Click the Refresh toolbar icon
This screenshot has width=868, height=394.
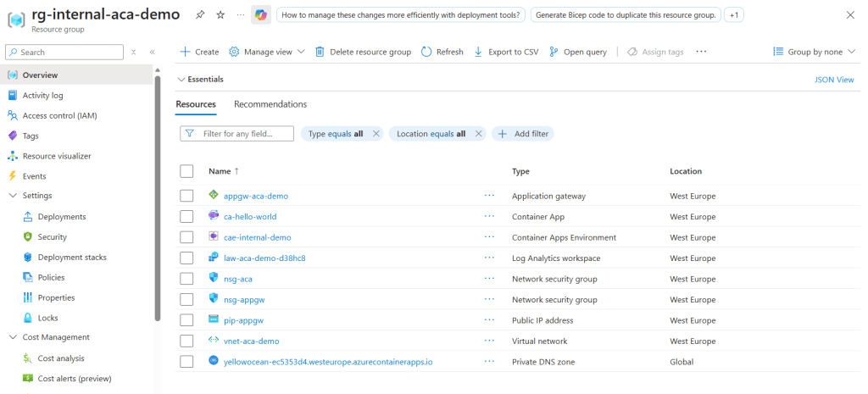coord(426,52)
